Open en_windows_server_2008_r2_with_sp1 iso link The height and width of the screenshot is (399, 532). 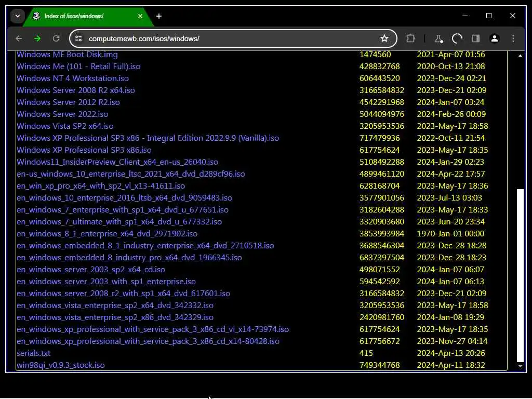click(123, 293)
